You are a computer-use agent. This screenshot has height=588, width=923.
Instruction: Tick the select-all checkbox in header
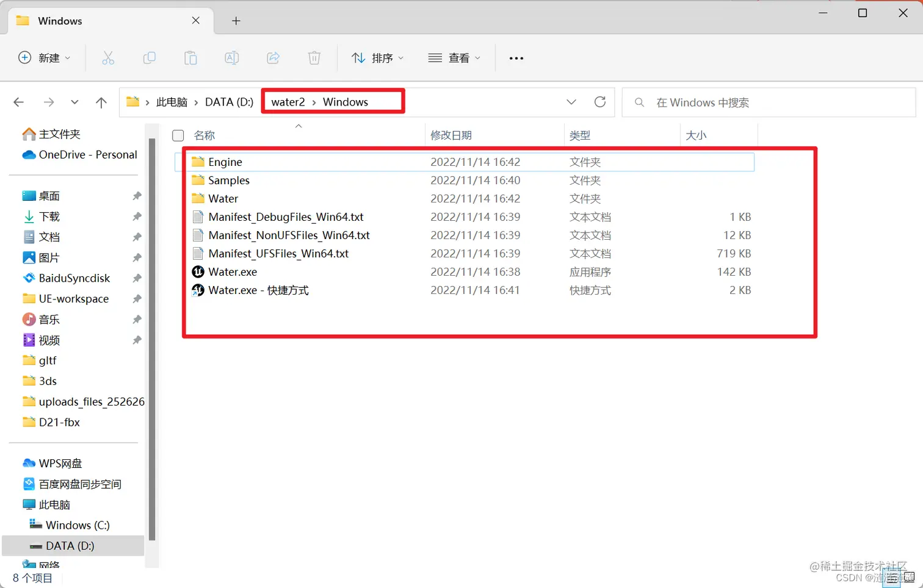tap(178, 135)
